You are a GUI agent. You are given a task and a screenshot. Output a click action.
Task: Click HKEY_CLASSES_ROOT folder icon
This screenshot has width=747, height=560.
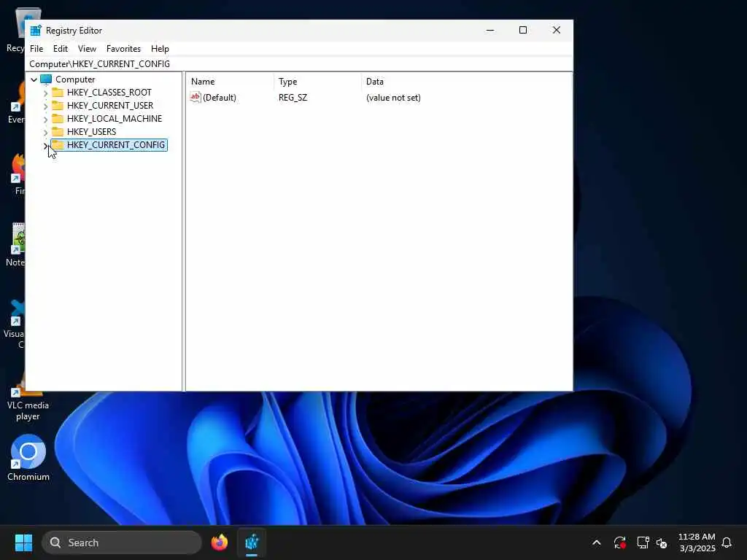click(x=57, y=92)
